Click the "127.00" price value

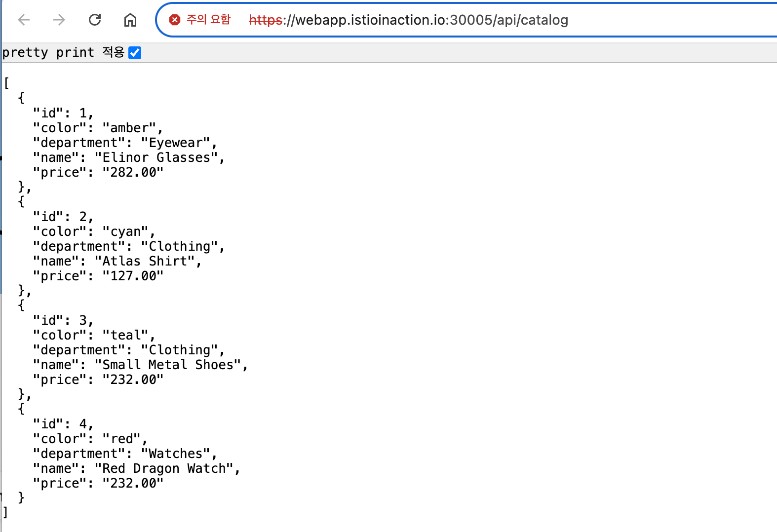(133, 276)
